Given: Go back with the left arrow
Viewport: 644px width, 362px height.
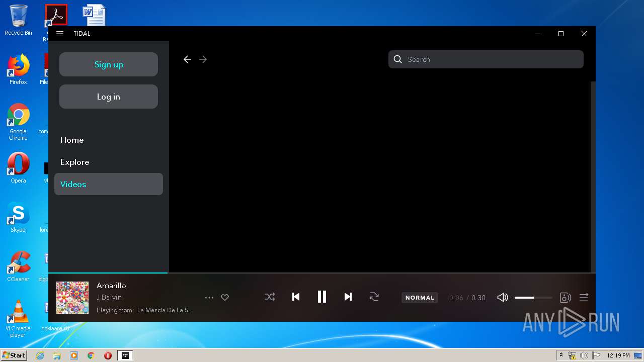Looking at the screenshot, I should 187,59.
